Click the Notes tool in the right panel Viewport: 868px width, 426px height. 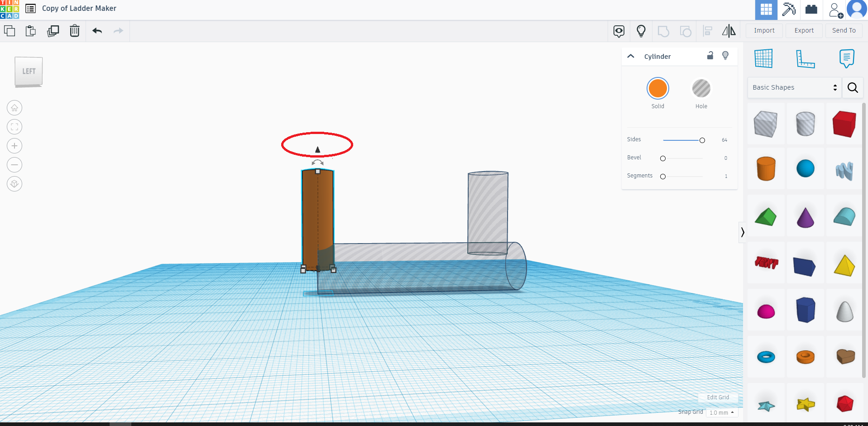click(x=847, y=58)
